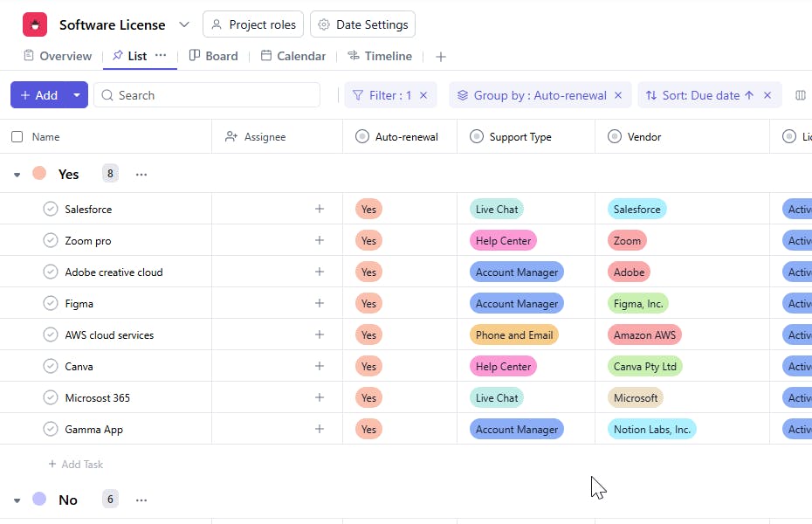Tick the select-all checkbox in the Name header
This screenshot has height=524, width=812.
coord(17,137)
